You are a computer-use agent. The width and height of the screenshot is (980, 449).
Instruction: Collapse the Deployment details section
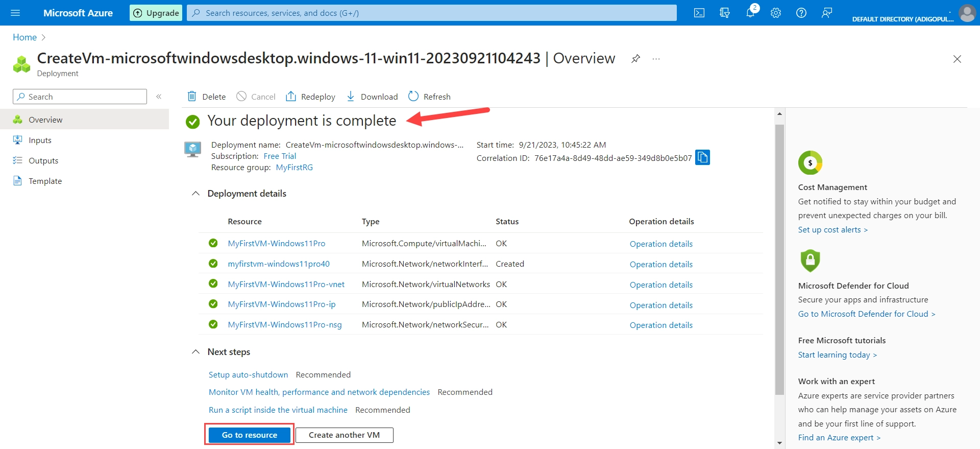(x=195, y=194)
